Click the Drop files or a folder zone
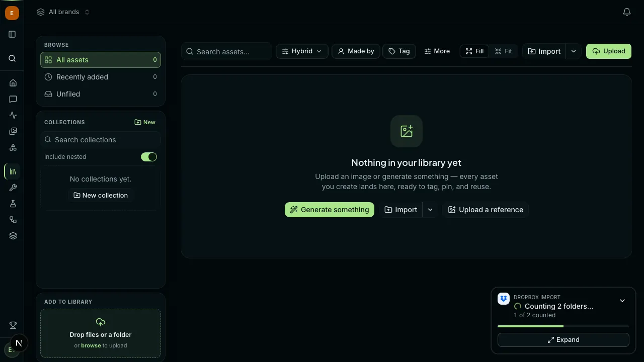 pos(101,333)
